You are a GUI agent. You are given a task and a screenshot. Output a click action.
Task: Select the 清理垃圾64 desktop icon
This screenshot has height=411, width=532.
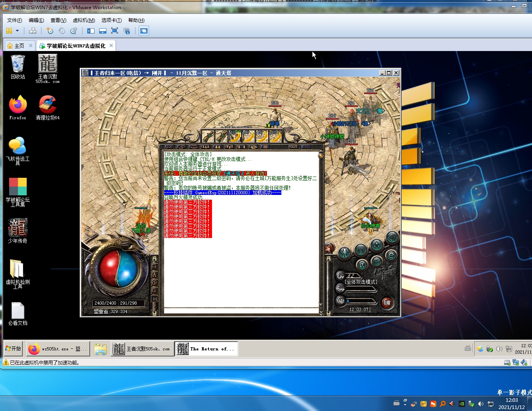coord(48,108)
